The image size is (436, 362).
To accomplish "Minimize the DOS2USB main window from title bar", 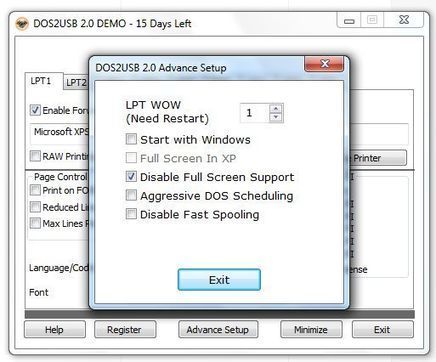I will point(349,20).
